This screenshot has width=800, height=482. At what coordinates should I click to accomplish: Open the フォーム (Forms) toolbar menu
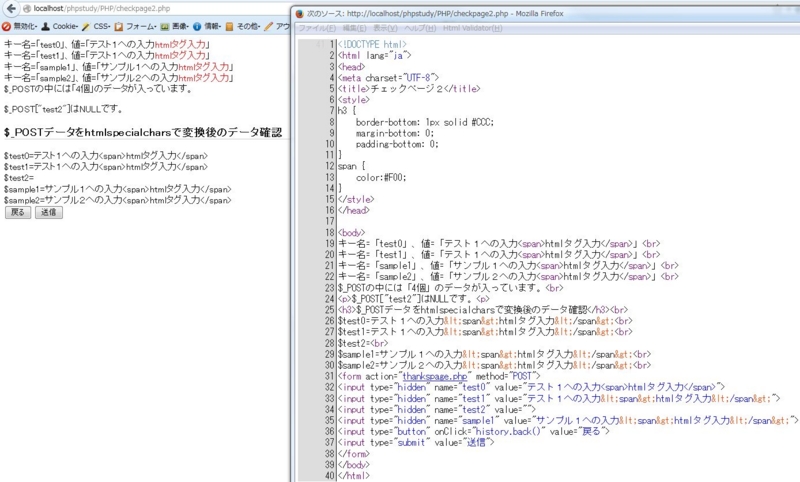[x=135, y=26]
